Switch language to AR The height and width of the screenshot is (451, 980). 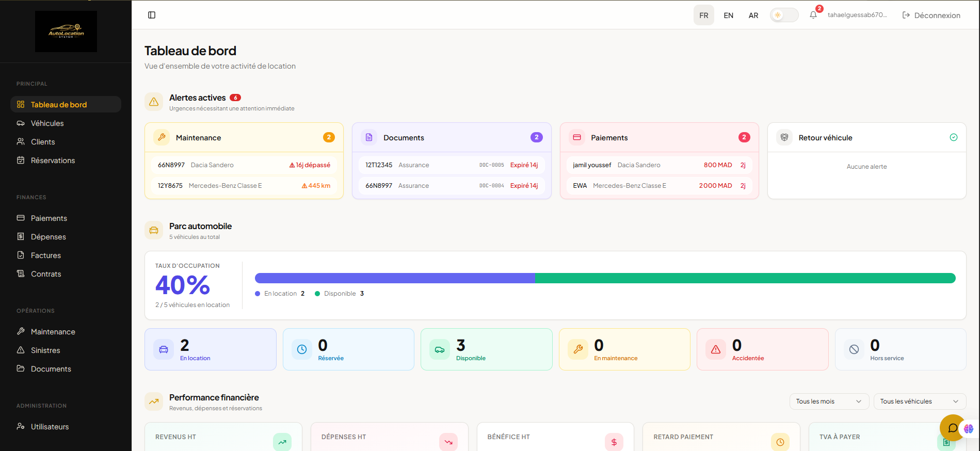tap(753, 15)
